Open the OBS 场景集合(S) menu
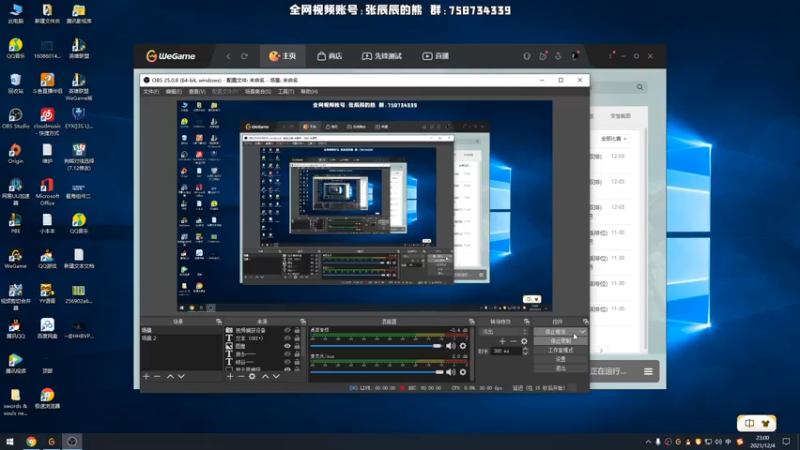Image resolution: width=800 pixels, height=450 pixels. [258, 92]
